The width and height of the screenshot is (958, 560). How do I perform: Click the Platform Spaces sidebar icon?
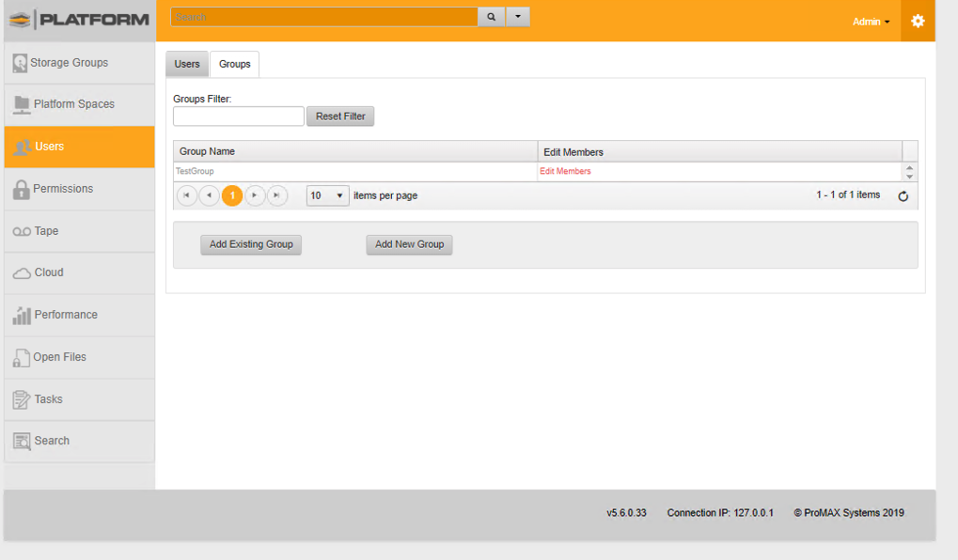click(22, 104)
